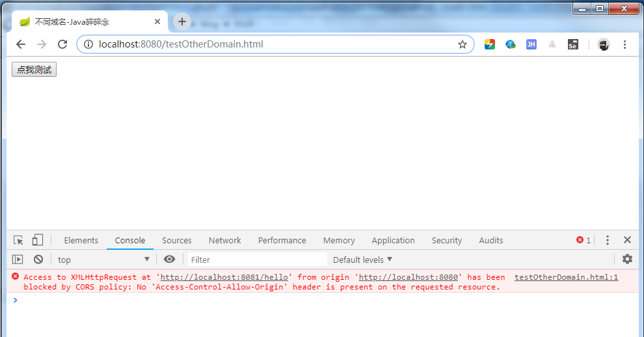Open the user profile avatar
644x337 pixels.
pos(603,44)
